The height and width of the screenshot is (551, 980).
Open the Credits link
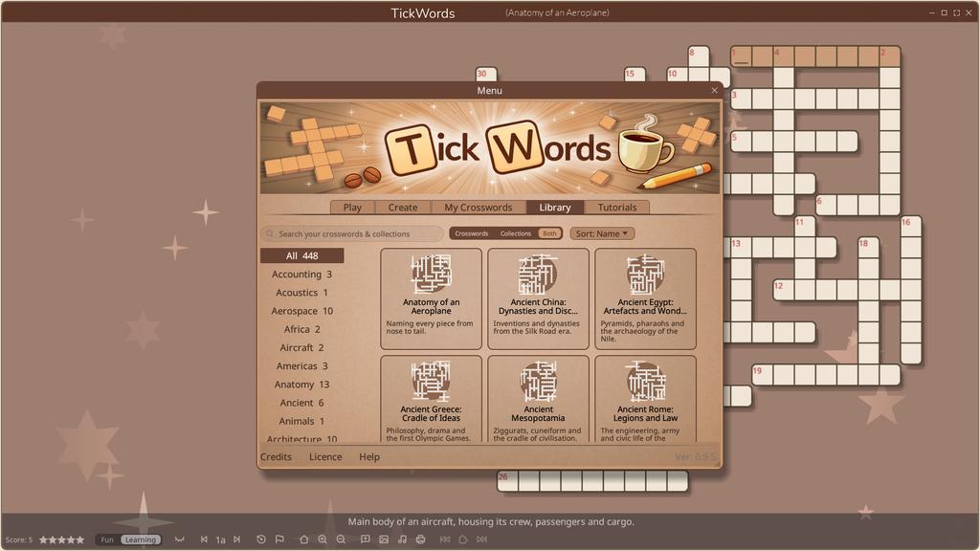click(x=276, y=457)
